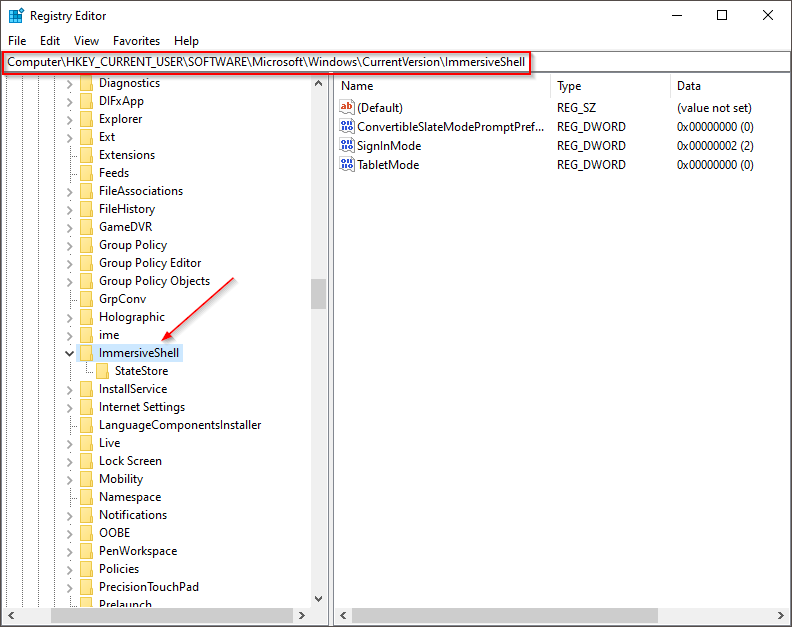The width and height of the screenshot is (792, 627).
Task: Select the (Default) value name
Action: pos(380,108)
